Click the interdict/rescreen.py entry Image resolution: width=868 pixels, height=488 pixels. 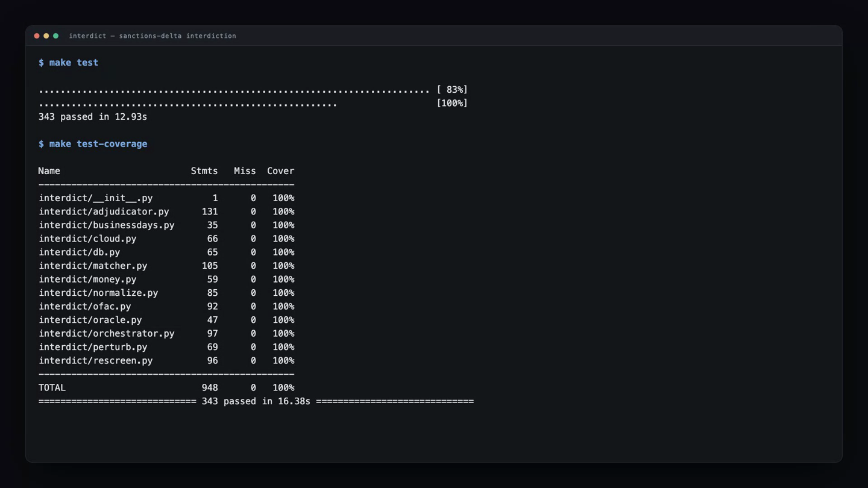pos(96,361)
